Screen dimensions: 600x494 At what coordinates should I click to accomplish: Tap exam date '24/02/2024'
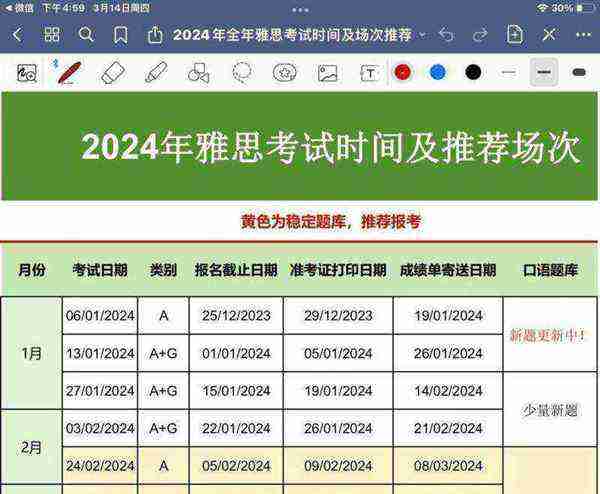(x=100, y=466)
